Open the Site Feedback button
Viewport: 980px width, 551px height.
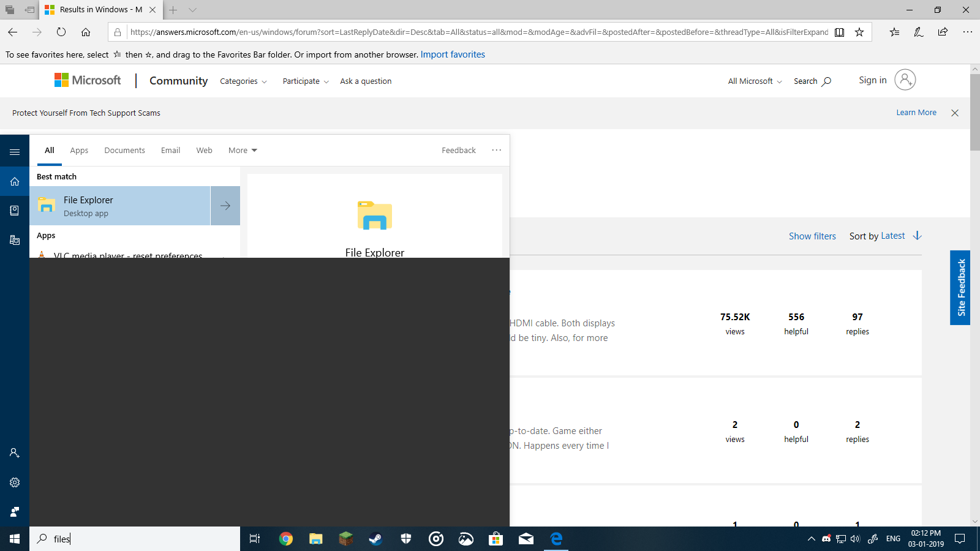(x=960, y=288)
